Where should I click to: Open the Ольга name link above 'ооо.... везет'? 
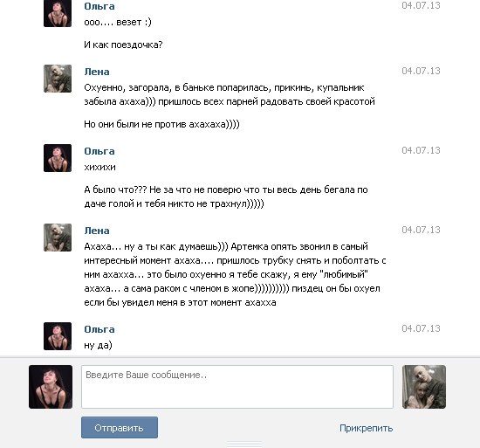pos(99,6)
